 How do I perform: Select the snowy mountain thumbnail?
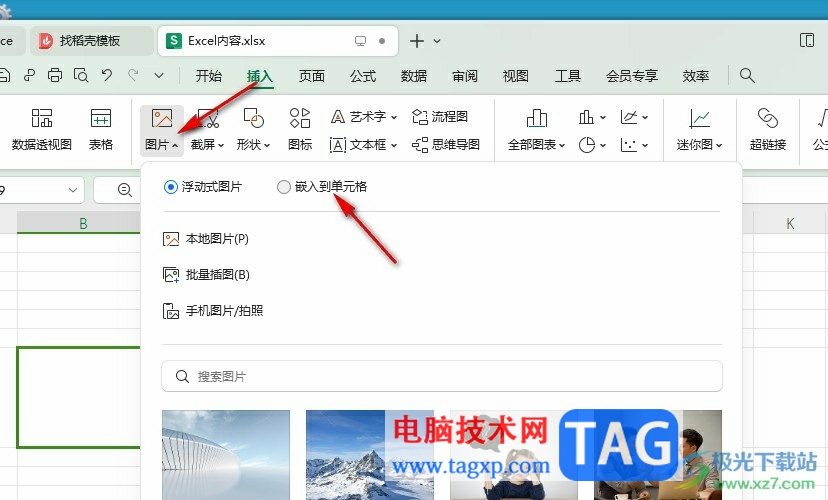[370, 455]
